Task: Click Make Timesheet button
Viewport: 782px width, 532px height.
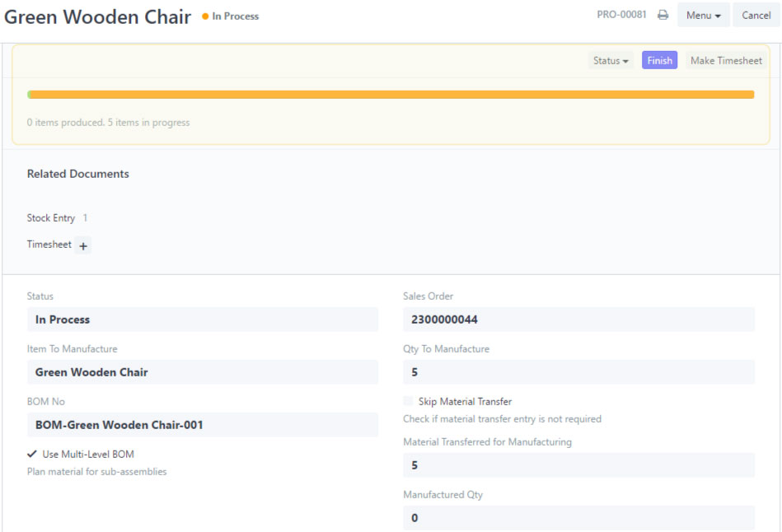Action: tap(726, 60)
